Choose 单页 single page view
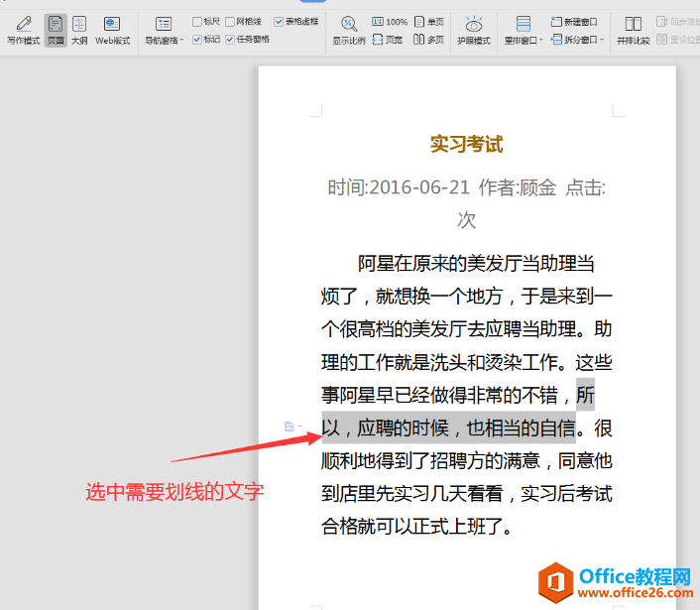This screenshot has height=610, width=700. coord(429,22)
